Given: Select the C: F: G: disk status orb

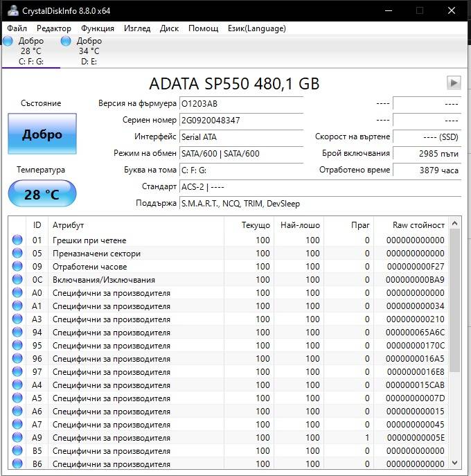Looking at the screenshot, I should [x=8, y=41].
